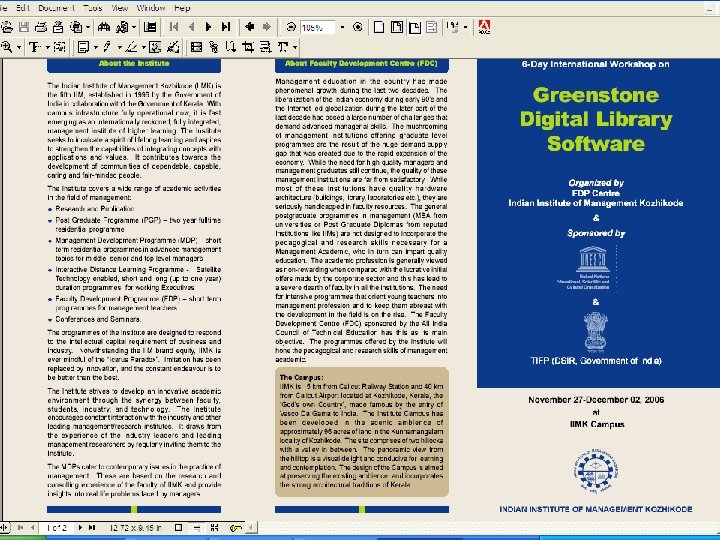Click the Print icon in toolbar

[41, 28]
